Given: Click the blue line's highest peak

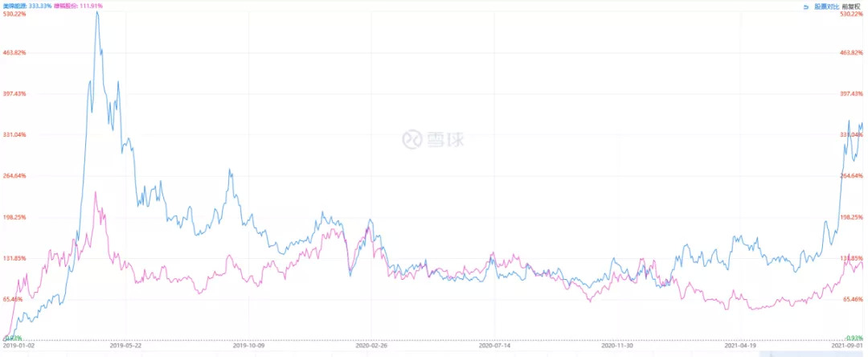Looking at the screenshot, I should (x=97, y=12).
